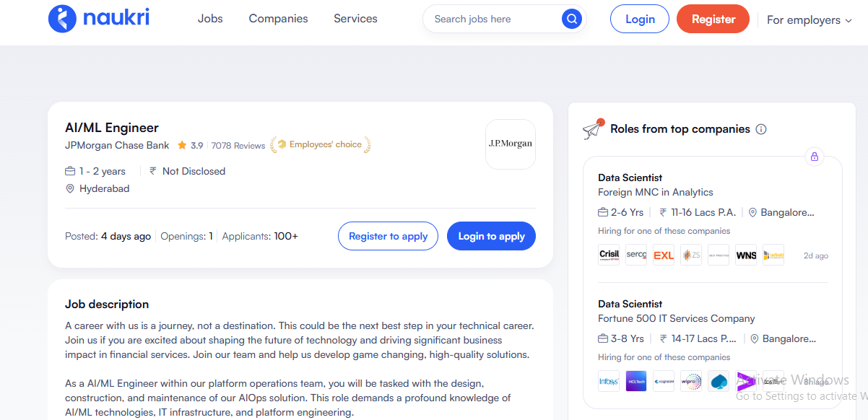Open the 7078 Reviews link

238,145
